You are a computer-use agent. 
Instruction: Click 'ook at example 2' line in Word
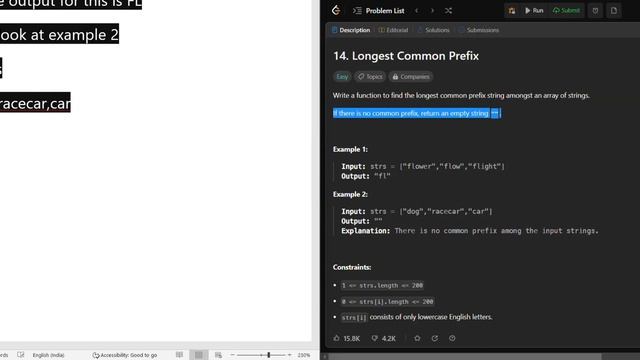point(59,35)
